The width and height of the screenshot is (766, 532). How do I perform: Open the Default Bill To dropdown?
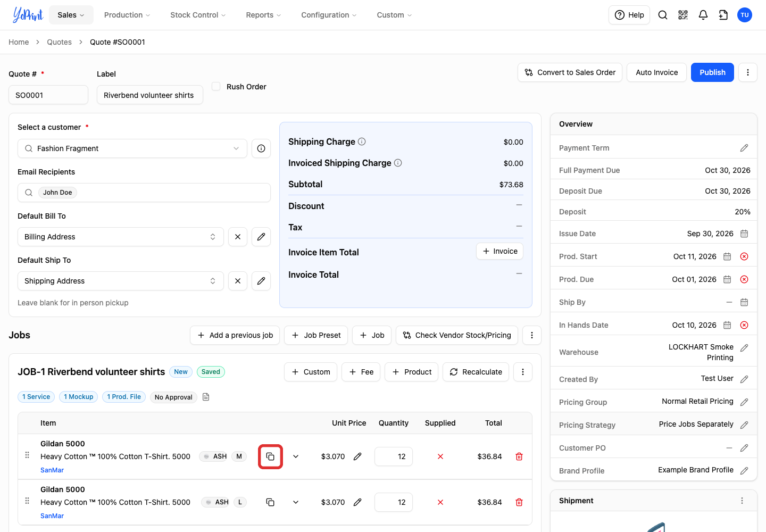(121, 237)
